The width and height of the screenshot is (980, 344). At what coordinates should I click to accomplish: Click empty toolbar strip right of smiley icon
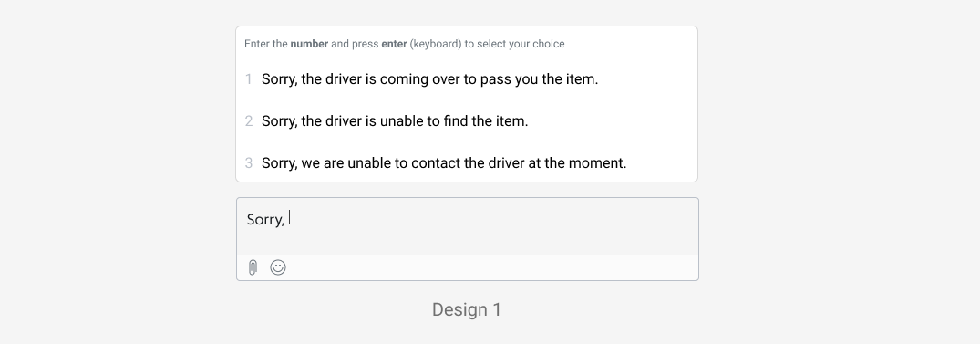tap(492, 267)
